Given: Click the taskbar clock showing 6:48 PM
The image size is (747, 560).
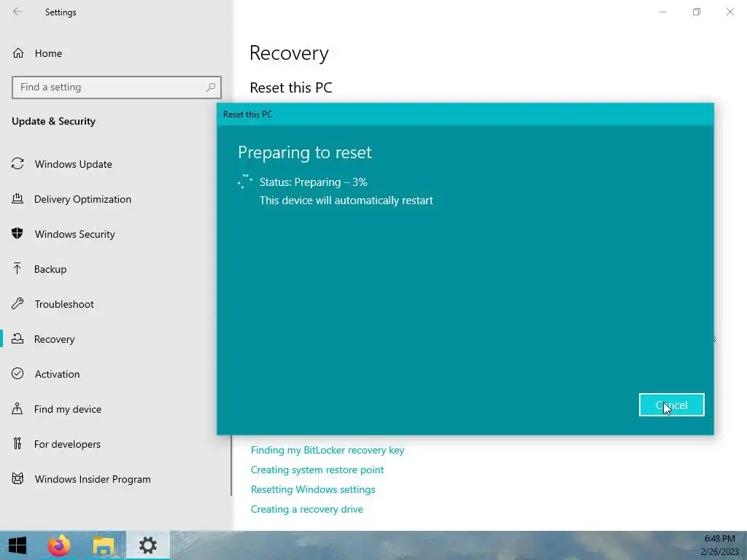Looking at the screenshot, I should [x=719, y=539].
